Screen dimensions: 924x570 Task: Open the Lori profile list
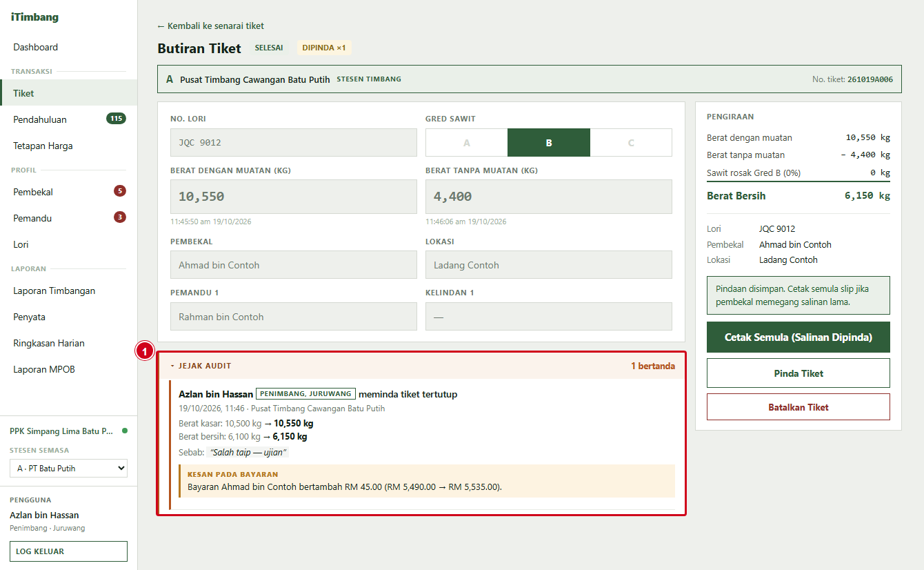69,244
